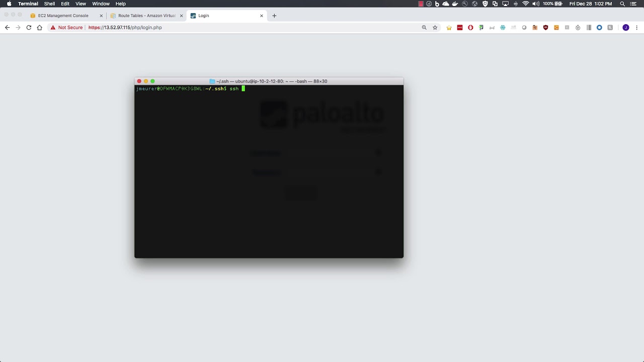Close the Login tab
Screen dimensions: 644x362
coord(262,16)
